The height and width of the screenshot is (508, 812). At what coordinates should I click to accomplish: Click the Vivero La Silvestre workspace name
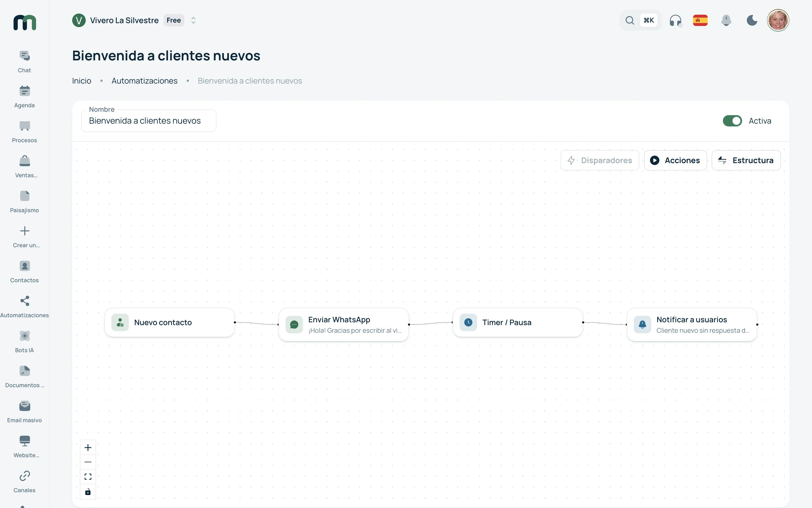tap(124, 21)
